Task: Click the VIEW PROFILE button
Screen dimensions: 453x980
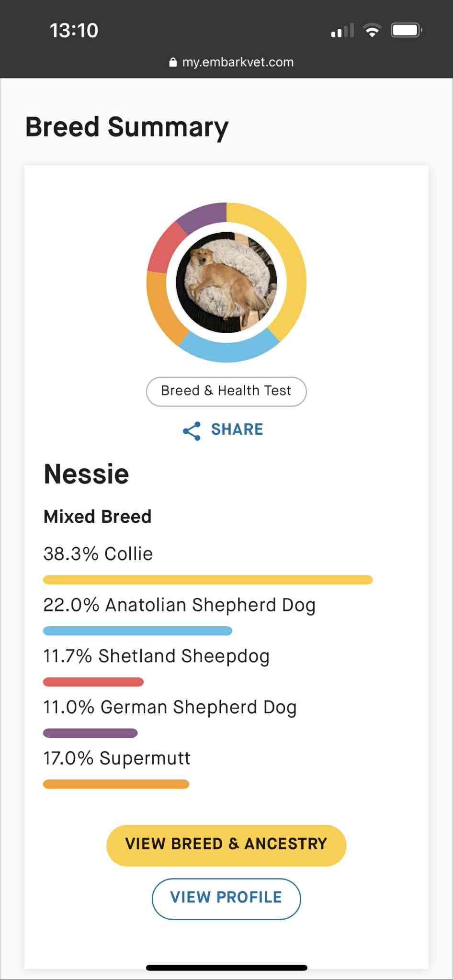Action: click(226, 899)
